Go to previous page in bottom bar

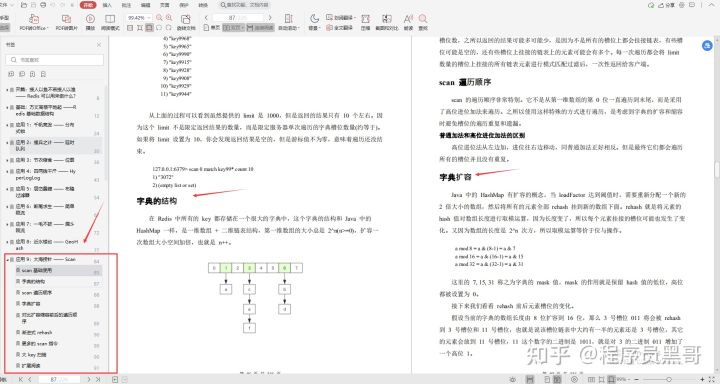pos(30,379)
